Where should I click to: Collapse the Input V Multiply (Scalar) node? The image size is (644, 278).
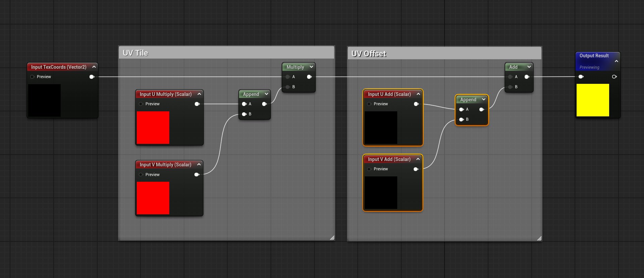pos(199,164)
